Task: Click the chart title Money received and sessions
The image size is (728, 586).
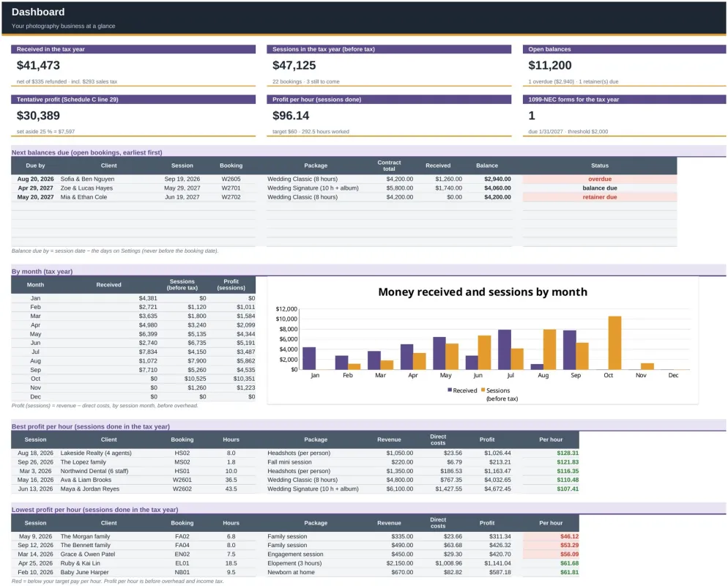Action: pos(483,292)
